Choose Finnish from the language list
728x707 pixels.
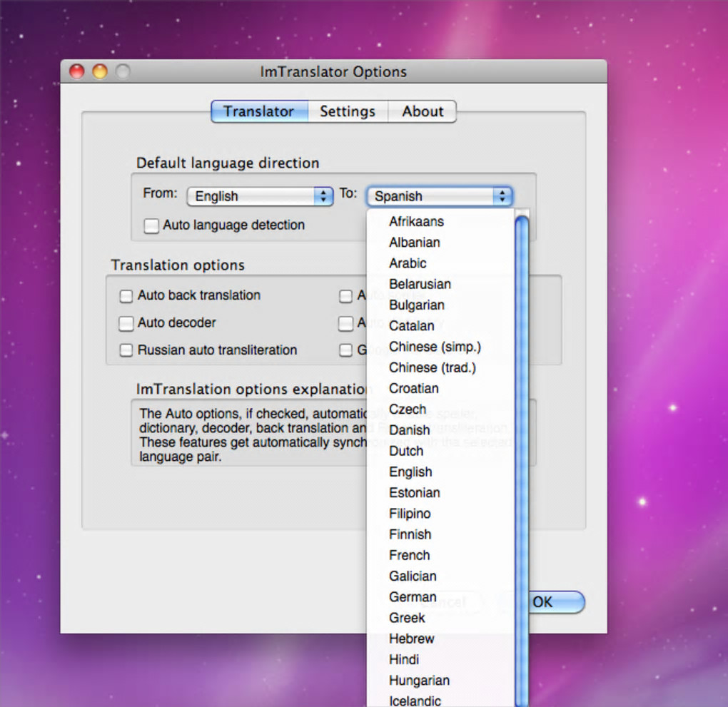(x=441, y=535)
